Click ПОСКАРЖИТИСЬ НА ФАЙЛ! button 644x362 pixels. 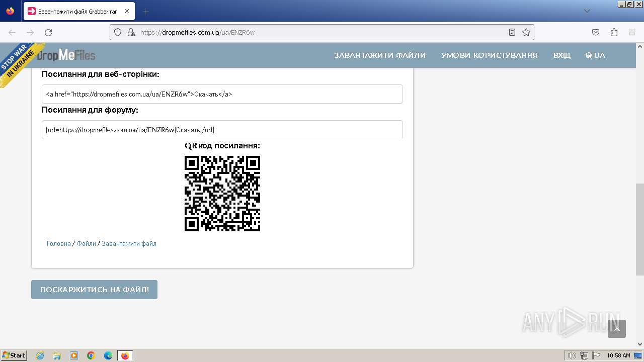pyautogui.click(x=95, y=290)
